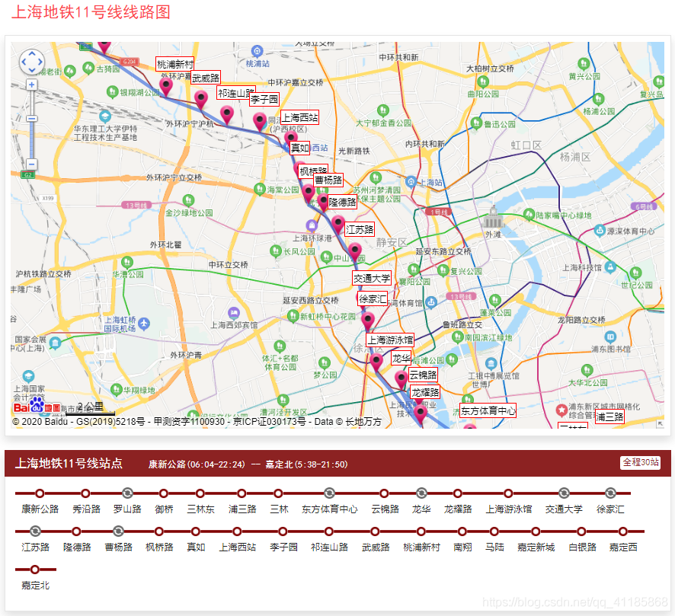This screenshot has width=675, height=616.
Task: Select the 徐家汇 transfer node in list
Action: tap(610, 493)
